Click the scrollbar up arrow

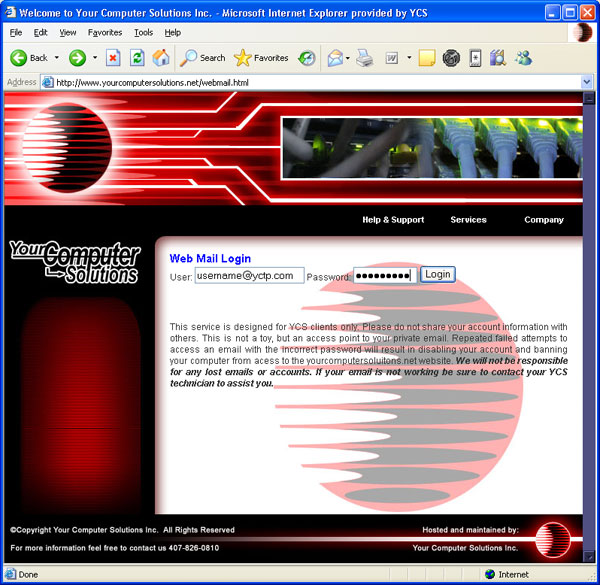tap(589, 98)
